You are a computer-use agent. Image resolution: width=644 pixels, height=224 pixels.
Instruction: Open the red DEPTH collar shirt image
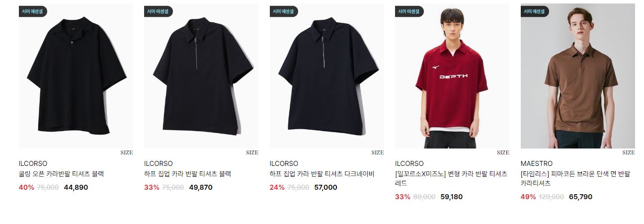coord(452,76)
